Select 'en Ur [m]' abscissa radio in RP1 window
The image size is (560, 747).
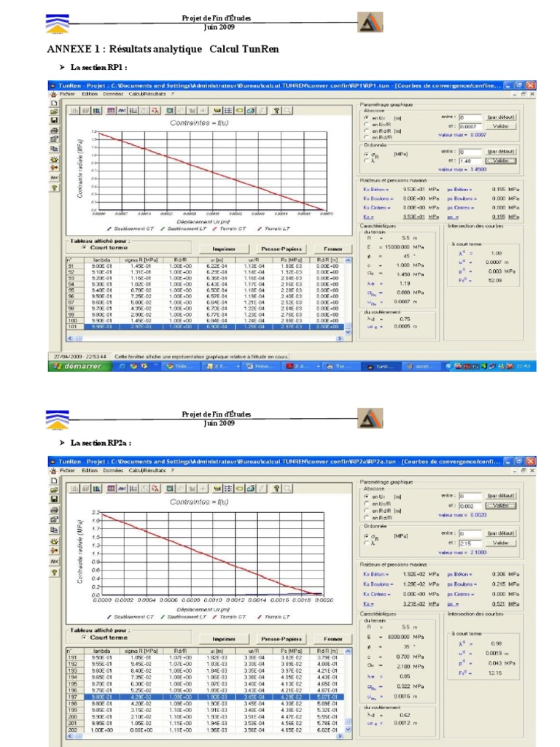366,117
